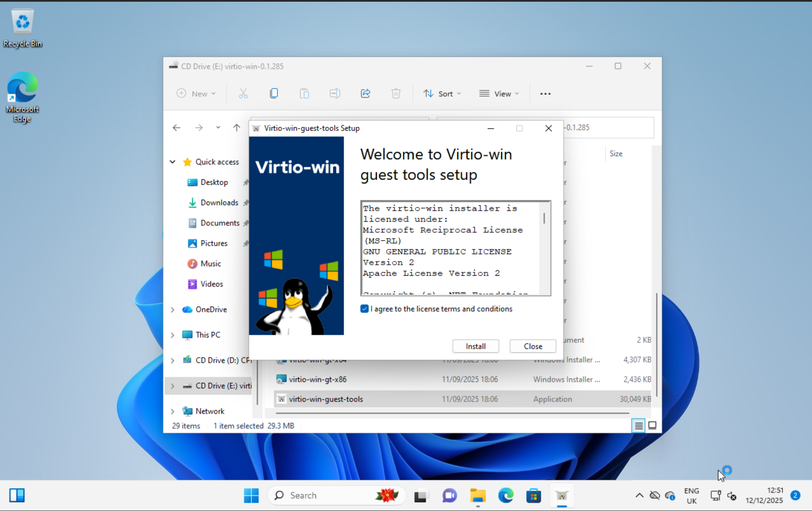Expand the CD Drive (E:) tree node
The width and height of the screenshot is (812, 511).
point(173,385)
